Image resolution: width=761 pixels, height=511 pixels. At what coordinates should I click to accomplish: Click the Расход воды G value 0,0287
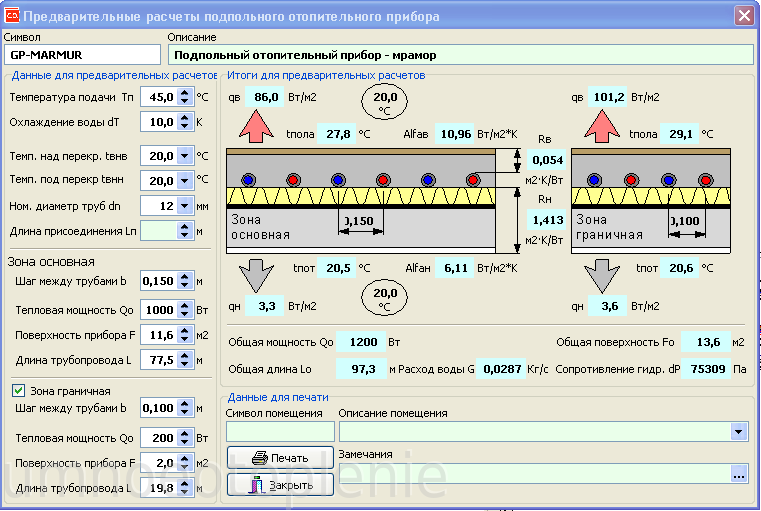click(x=500, y=369)
